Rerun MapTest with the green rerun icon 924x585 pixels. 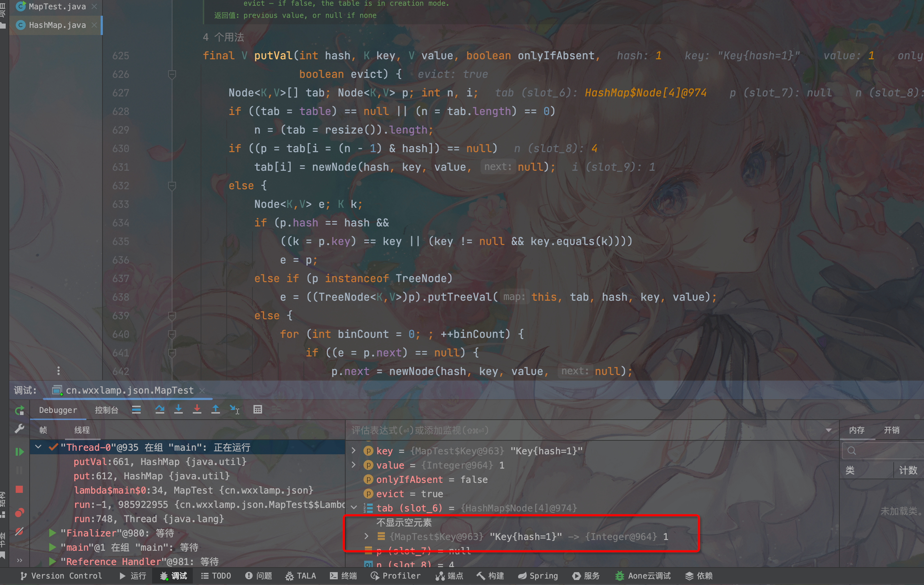[x=19, y=410]
